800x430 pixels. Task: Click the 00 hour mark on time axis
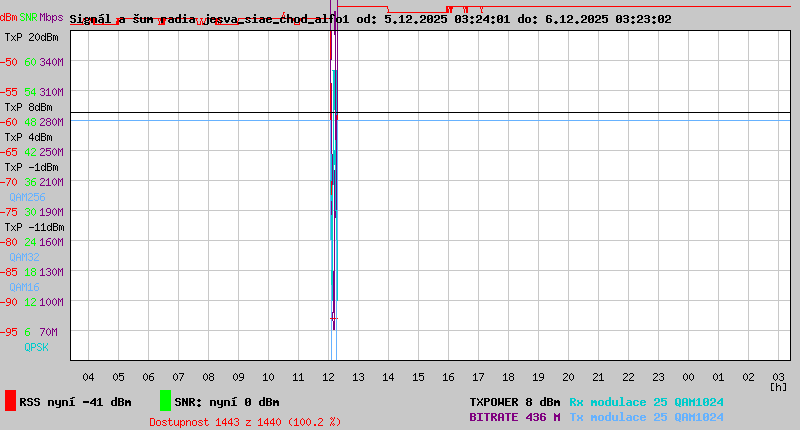tap(688, 377)
